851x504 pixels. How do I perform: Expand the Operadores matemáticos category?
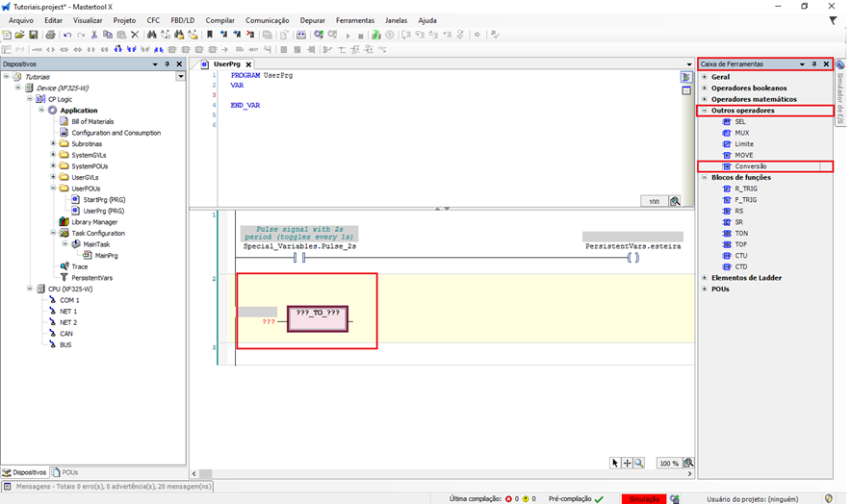705,99
